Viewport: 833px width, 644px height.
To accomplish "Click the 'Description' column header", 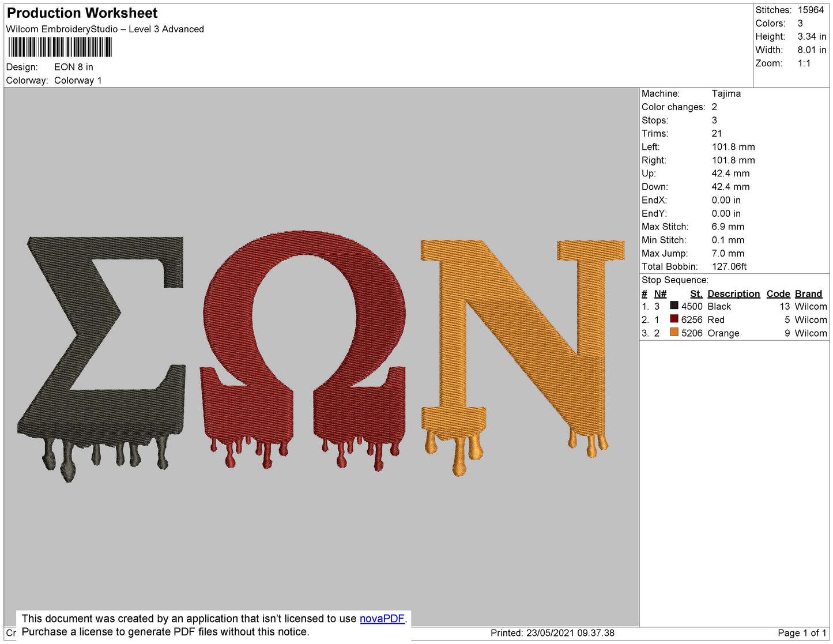I will point(734,294).
